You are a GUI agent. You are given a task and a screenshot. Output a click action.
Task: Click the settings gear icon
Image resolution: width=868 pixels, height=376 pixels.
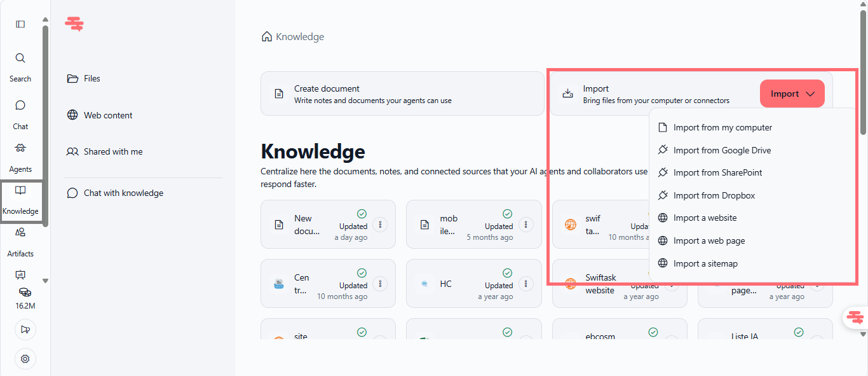tap(25, 359)
